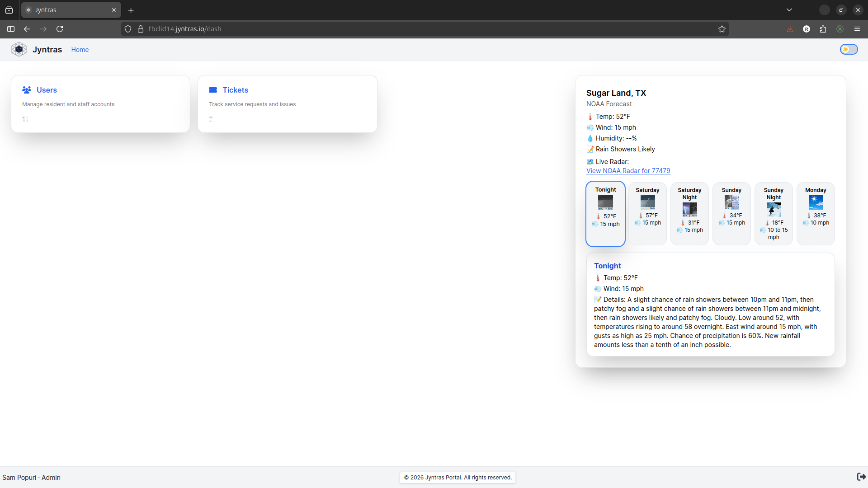The height and width of the screenshot is (488, 868).
Task: Open the downloads arrow icon
Action: pyautogui.click(x=790, y=29)
